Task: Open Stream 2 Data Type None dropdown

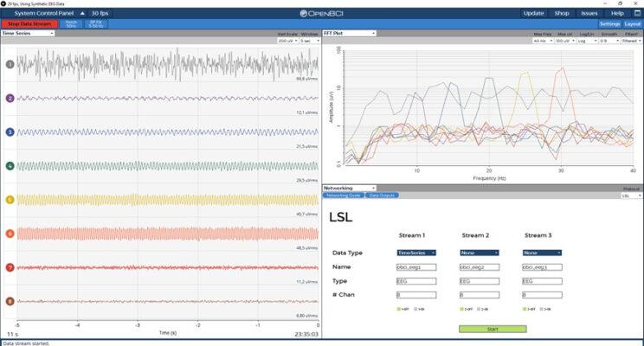Action: point(480,253)
